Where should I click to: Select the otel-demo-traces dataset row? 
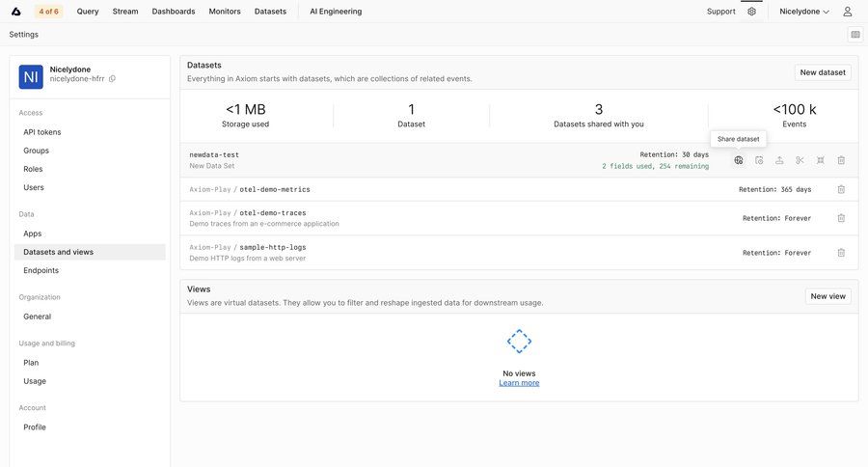pyautogui.click(x=519, y=218)
